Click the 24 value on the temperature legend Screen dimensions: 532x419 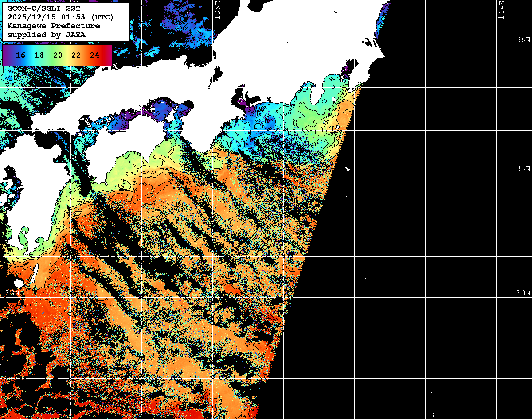coord(94,55)
